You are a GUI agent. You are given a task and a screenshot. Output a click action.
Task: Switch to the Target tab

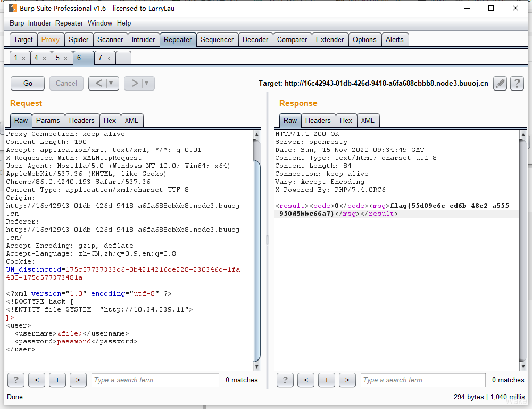click(23, 40)
